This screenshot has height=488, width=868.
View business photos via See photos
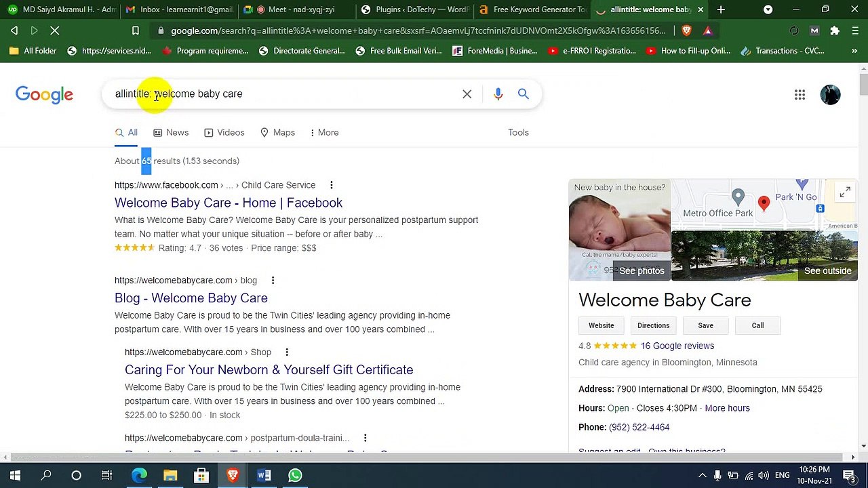[642, 270]
